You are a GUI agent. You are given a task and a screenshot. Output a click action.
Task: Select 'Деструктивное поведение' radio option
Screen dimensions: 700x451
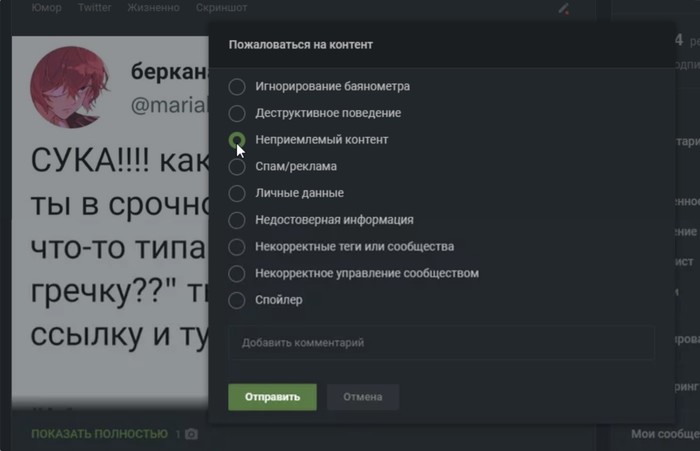pyautogui.click(x=237, y=113)
